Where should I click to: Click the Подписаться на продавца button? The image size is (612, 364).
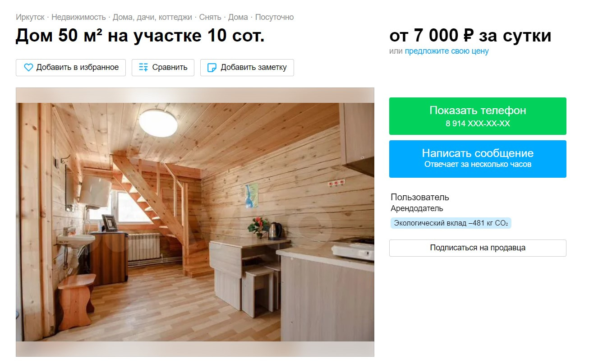(x=478, y=248)
